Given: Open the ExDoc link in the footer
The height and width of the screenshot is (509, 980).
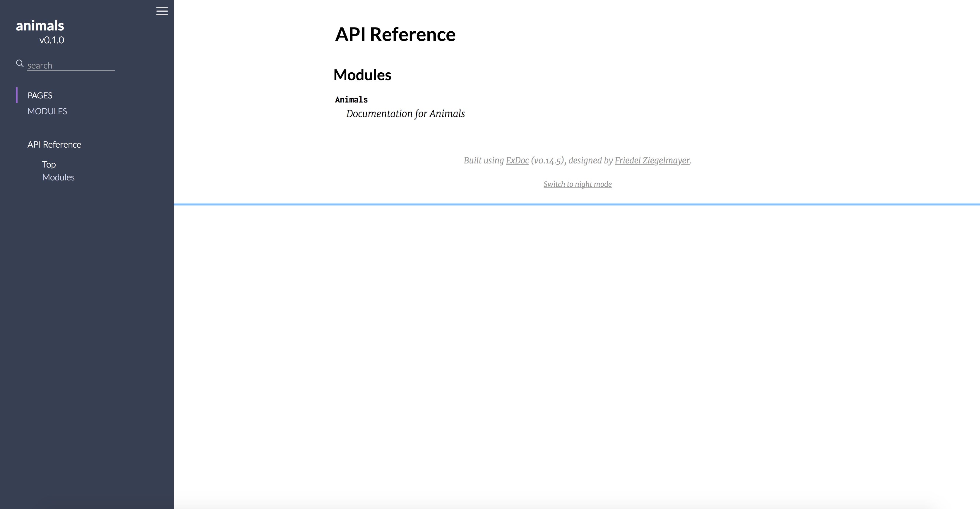Looking at the screenshot, I should [x=517, y=160].
